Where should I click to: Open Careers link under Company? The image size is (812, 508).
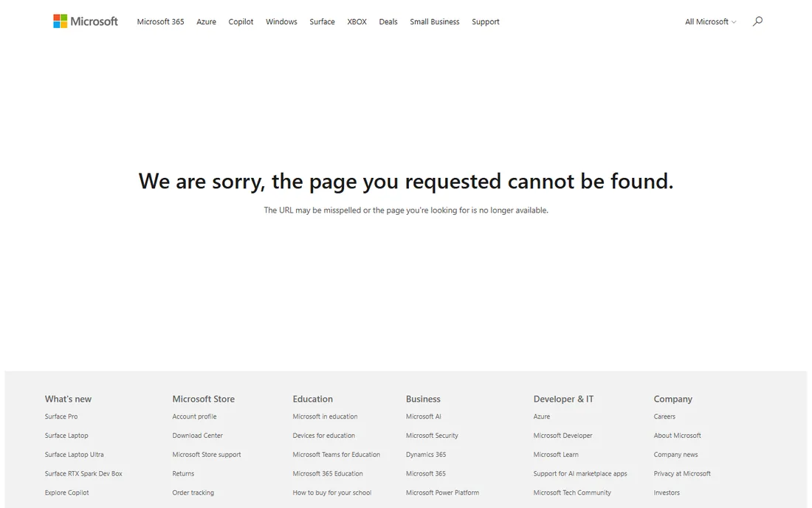(664, 416)
